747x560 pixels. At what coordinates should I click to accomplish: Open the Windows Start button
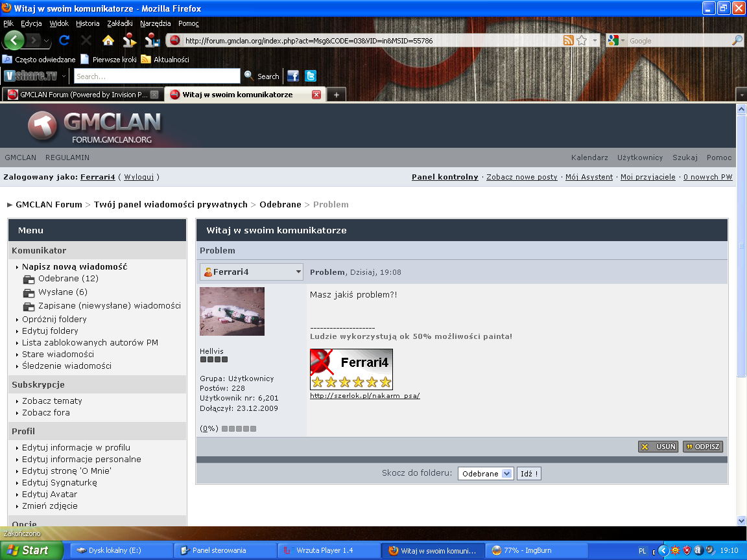tap(31, 550)
